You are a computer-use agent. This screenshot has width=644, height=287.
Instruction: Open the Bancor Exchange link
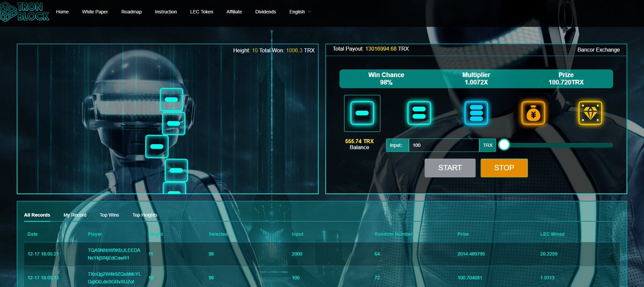coord(598,50)
